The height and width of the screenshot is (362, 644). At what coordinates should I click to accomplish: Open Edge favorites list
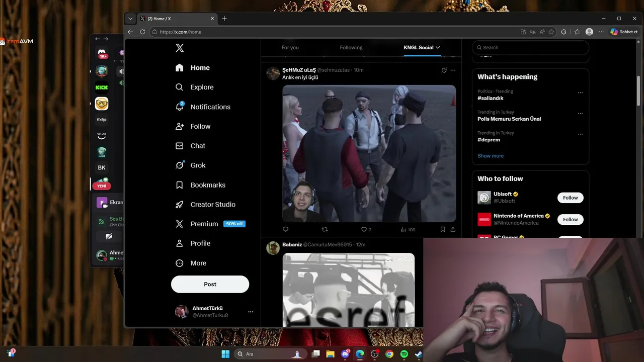click(x=577, y=32)
